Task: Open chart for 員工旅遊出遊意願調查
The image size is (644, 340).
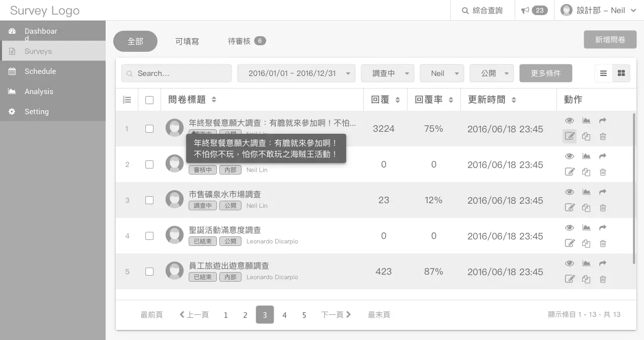Action: click(586, 264)
